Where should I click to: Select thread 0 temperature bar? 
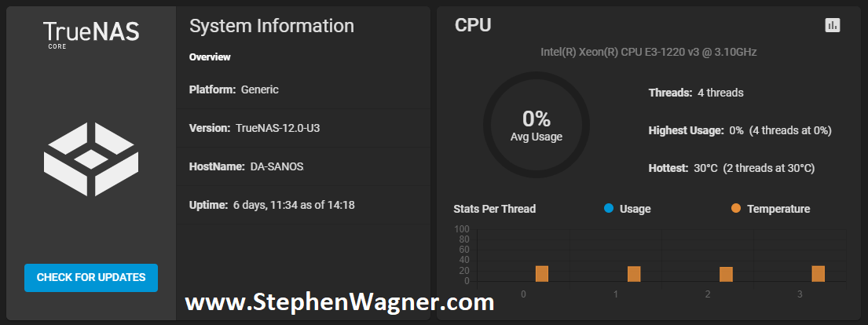pyautogui.click(x=542, y=273)
